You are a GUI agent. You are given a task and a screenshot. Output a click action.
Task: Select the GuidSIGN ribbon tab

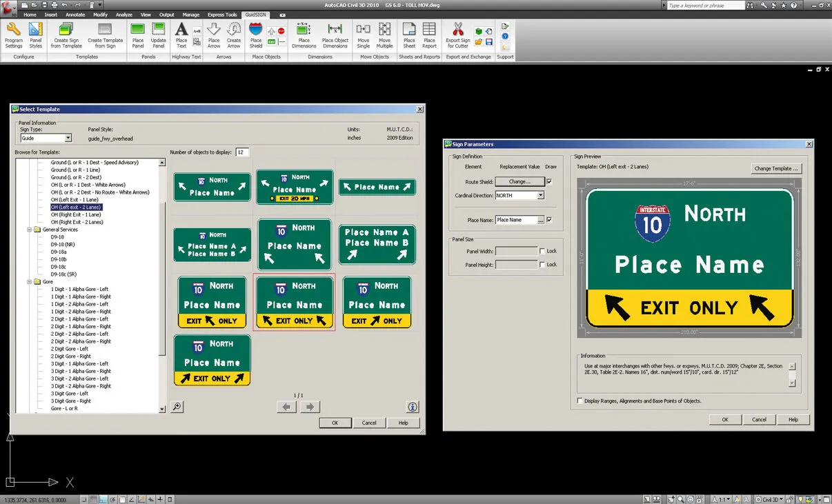(255, 14)
